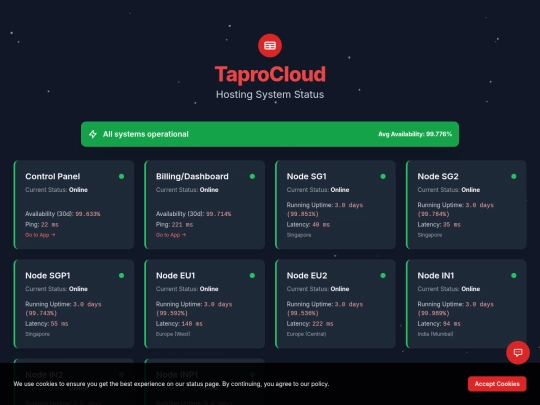Click Current Status Online on Node EU1
This screenshot has height=405, width=540.
tap(187, 289)
